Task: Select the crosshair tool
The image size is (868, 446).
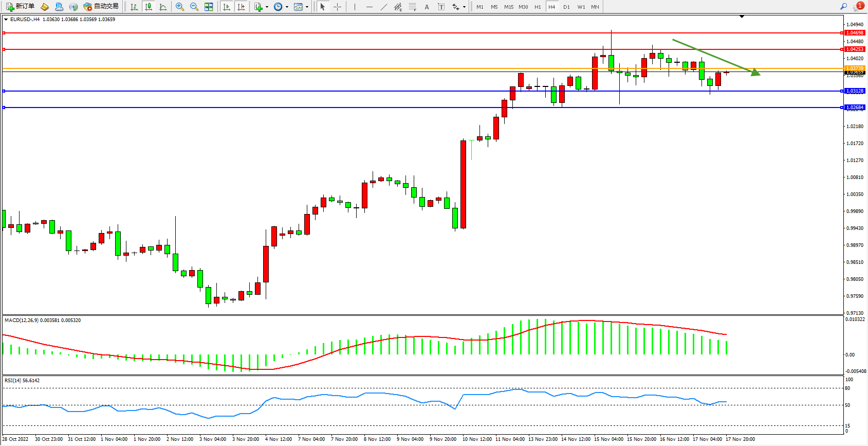Action: coord(337,7)
